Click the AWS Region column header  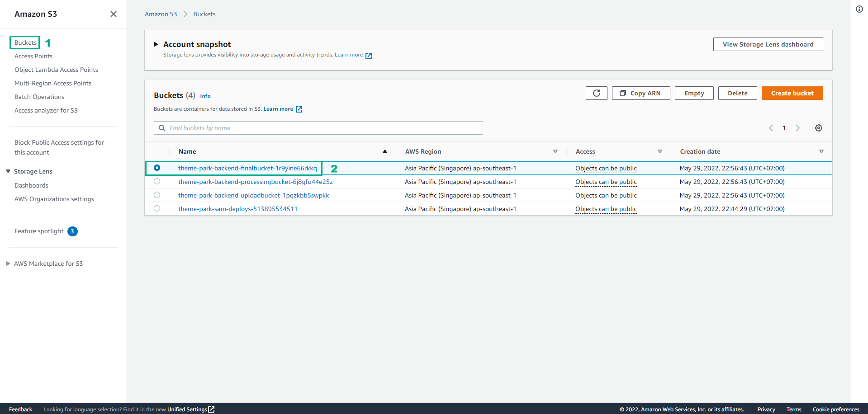point(423,151)
